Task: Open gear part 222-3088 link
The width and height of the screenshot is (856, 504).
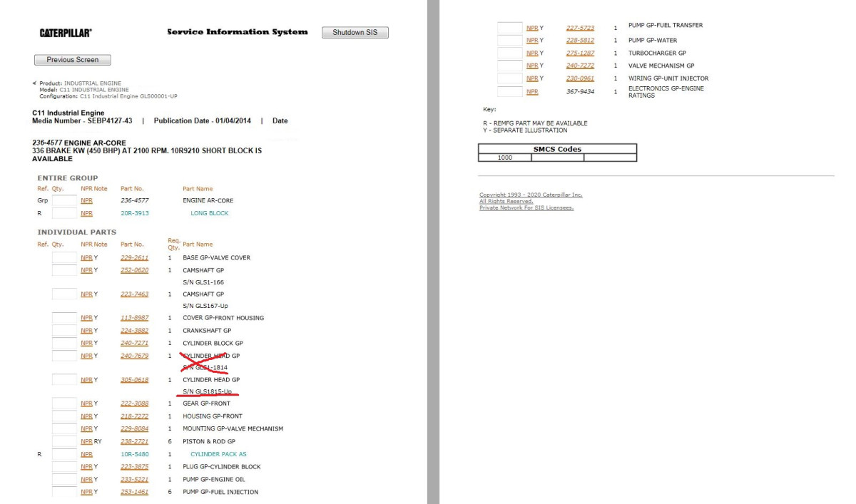Action: click(135, 403)
